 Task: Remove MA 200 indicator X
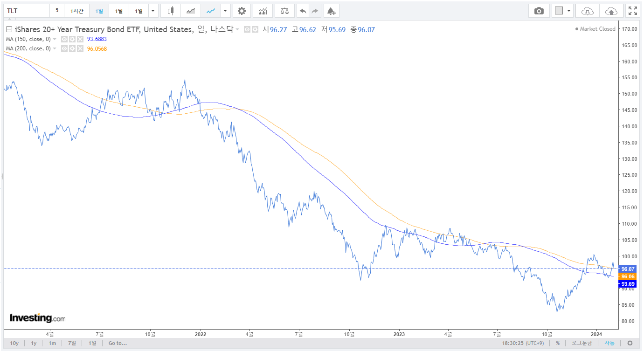[x=80, y=48]
